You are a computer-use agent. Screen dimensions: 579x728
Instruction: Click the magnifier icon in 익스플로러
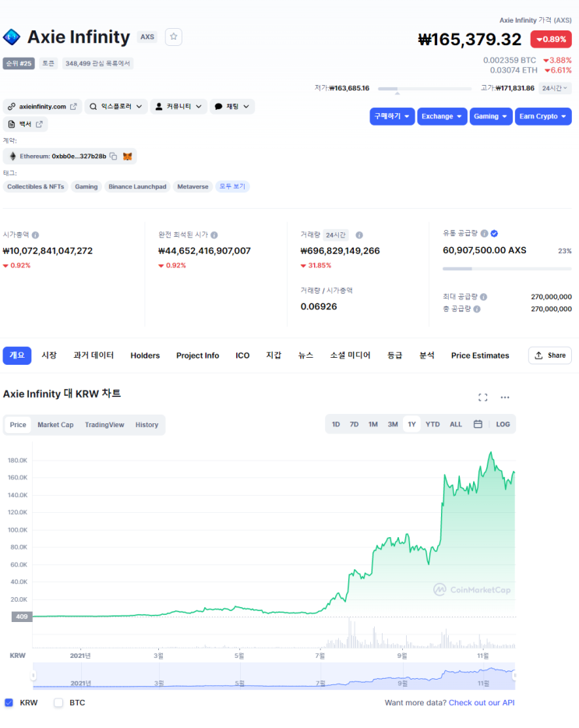point(94,106)
